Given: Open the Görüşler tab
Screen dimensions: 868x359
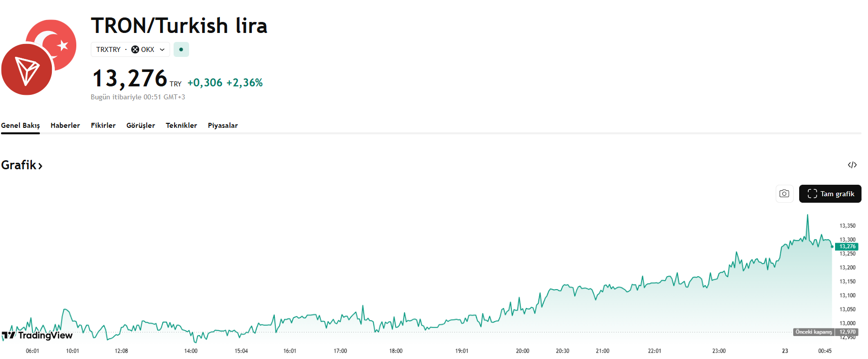Looking at the screenshot, I should [x=141, y=125].
